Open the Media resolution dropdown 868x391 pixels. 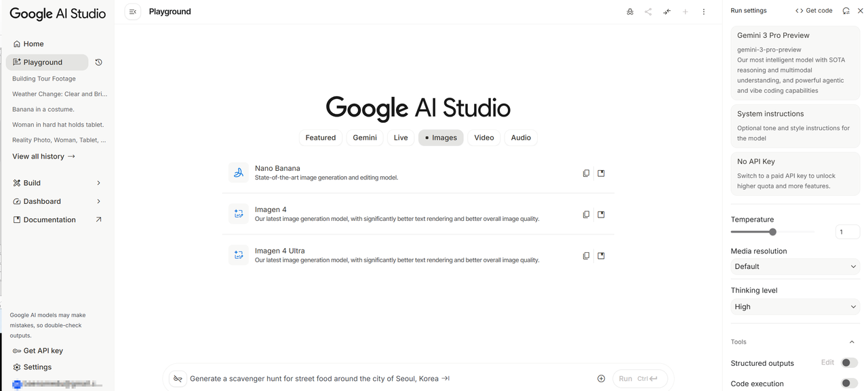point(795,266)
